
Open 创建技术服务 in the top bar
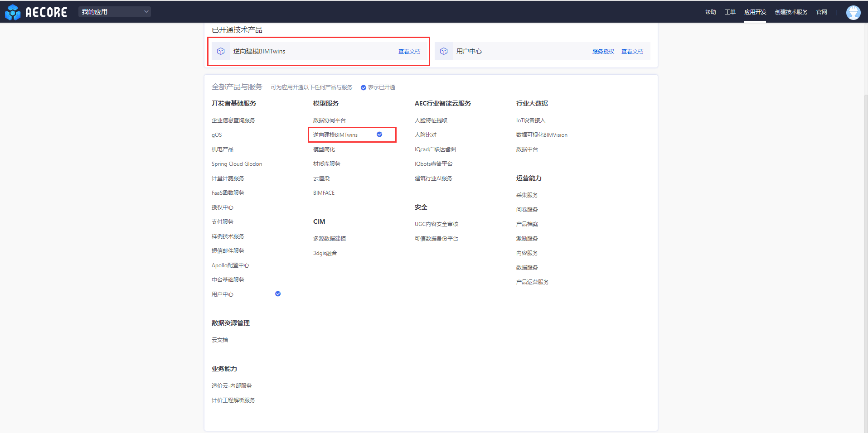(791, 12)
